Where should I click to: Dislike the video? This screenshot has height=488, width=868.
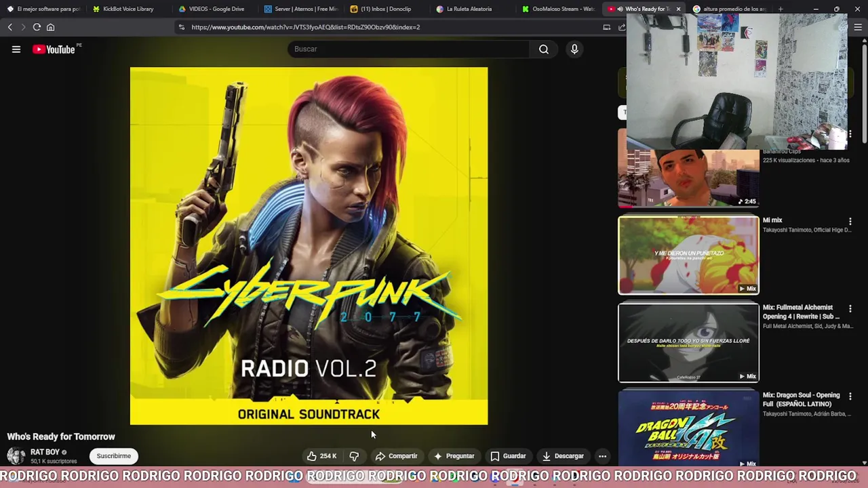pos(354,456)
